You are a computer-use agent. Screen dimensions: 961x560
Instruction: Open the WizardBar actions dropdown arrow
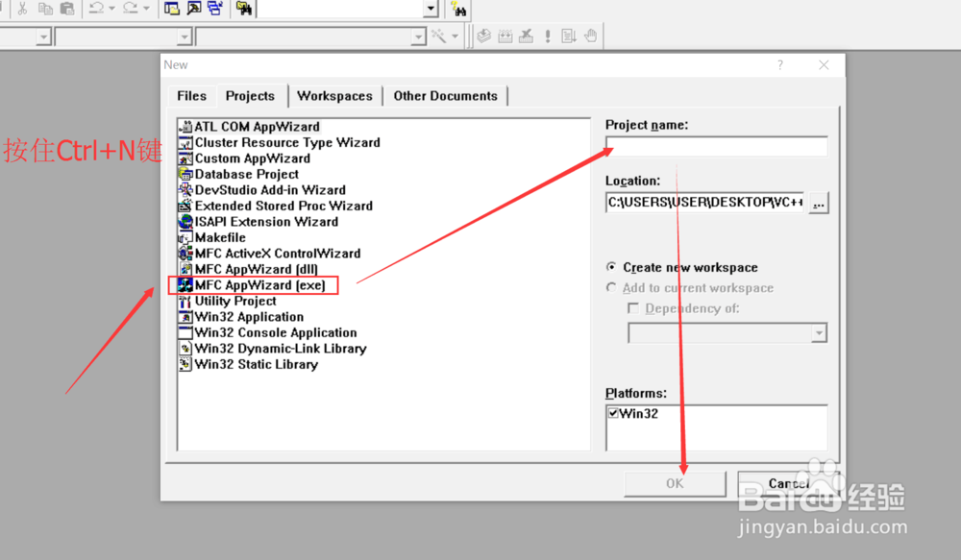pyautogui.click(x=455, y=37)
